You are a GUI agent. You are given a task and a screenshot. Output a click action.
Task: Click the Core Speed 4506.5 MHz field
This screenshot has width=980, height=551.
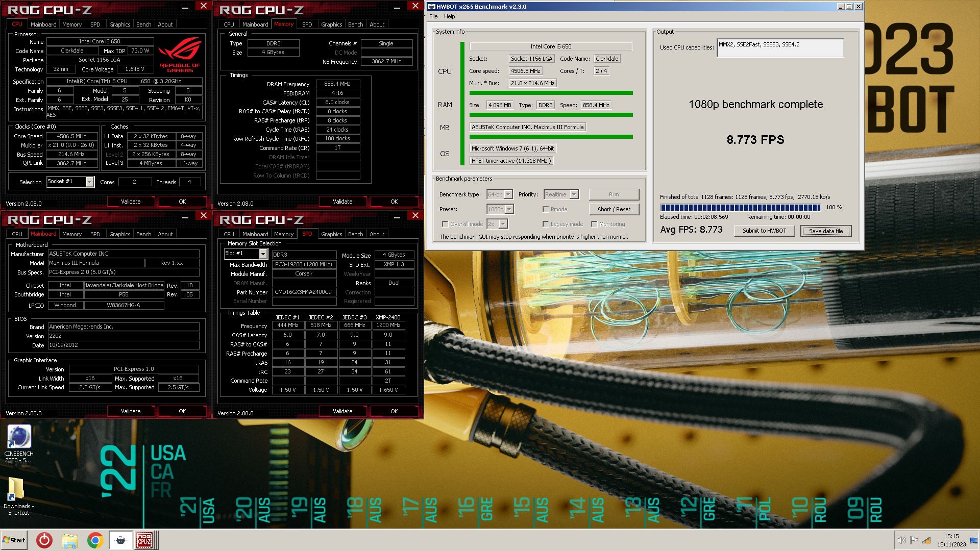[x=71, y=136]
